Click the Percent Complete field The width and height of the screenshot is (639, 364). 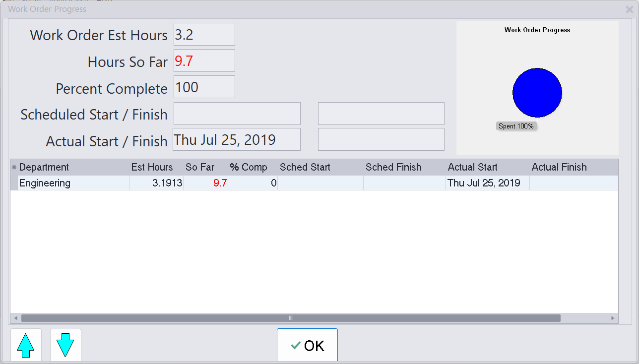pos(204,87)
